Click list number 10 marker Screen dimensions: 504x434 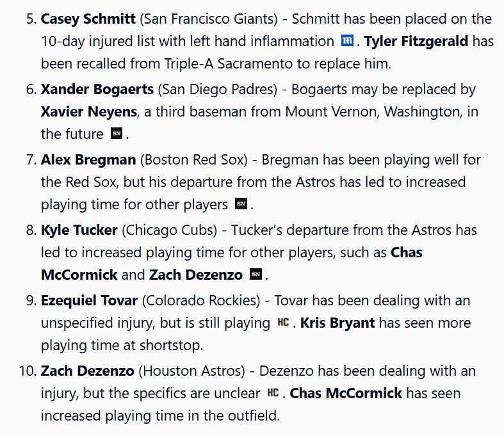click(x=28, y=371)
